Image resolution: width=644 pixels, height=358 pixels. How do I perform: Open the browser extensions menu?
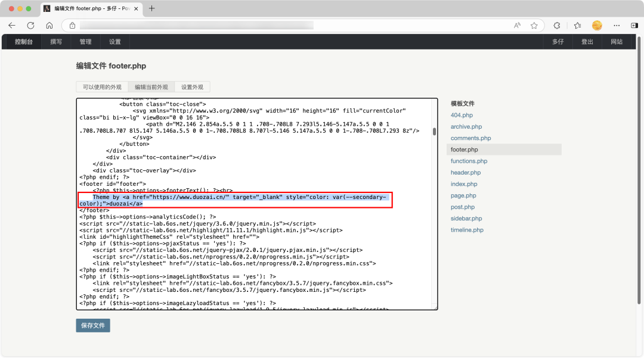557,26
